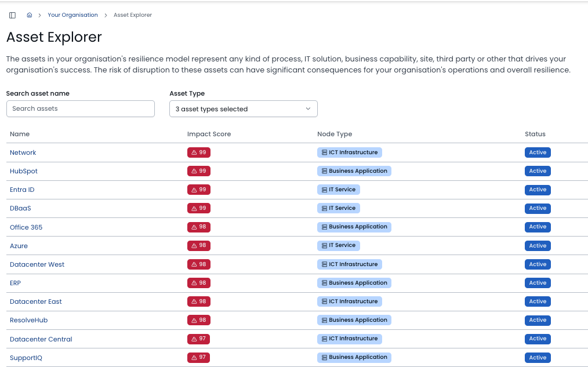Open the Office 365 asset
Screen dimensions: 588x367
[x=26, y=227]
